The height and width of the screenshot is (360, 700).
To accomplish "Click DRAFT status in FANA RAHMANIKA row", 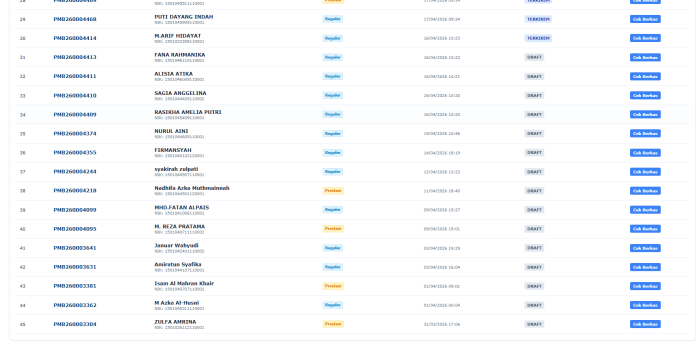I will click(534, 57).
